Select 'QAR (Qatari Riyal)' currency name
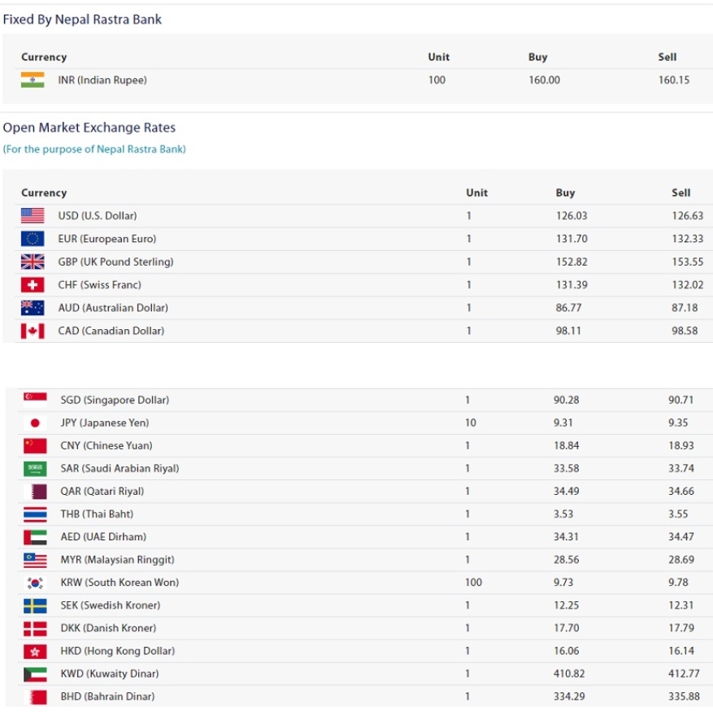 coord(102,492)
